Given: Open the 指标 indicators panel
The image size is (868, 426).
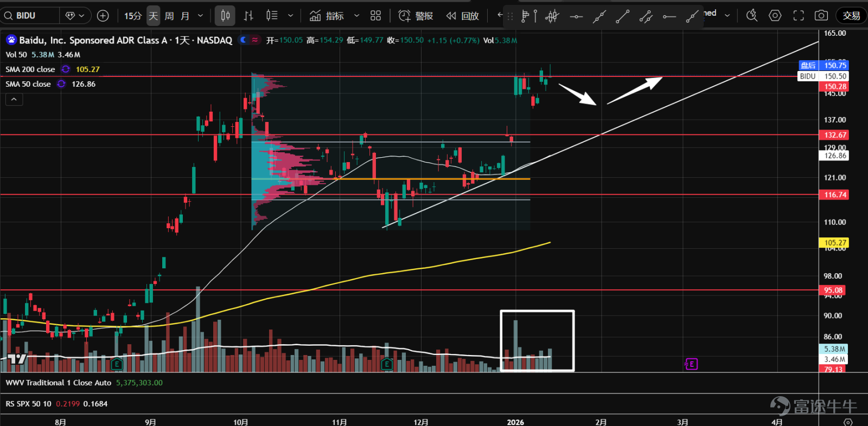Looking at the screenshot, I should [x=327, y=16].
